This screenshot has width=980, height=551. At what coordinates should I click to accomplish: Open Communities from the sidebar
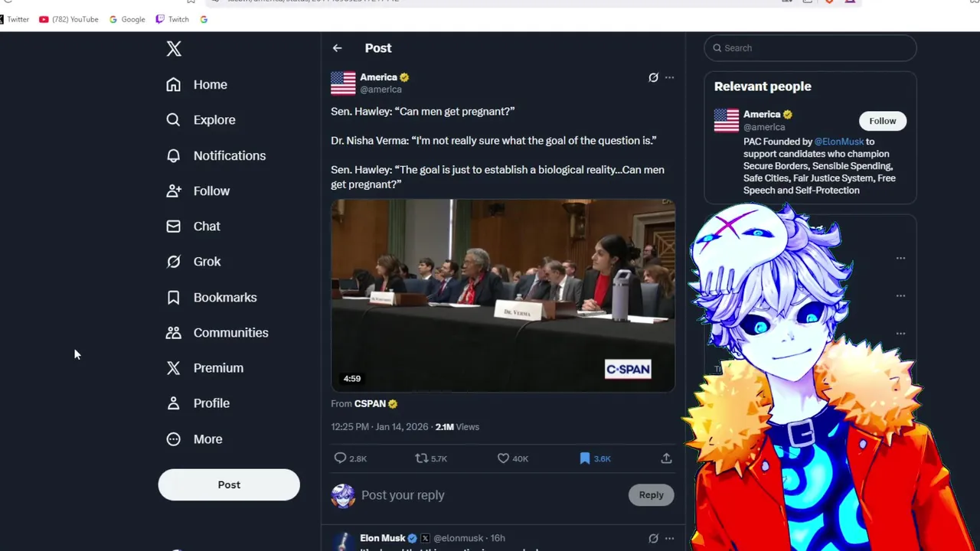click(217, 333)
